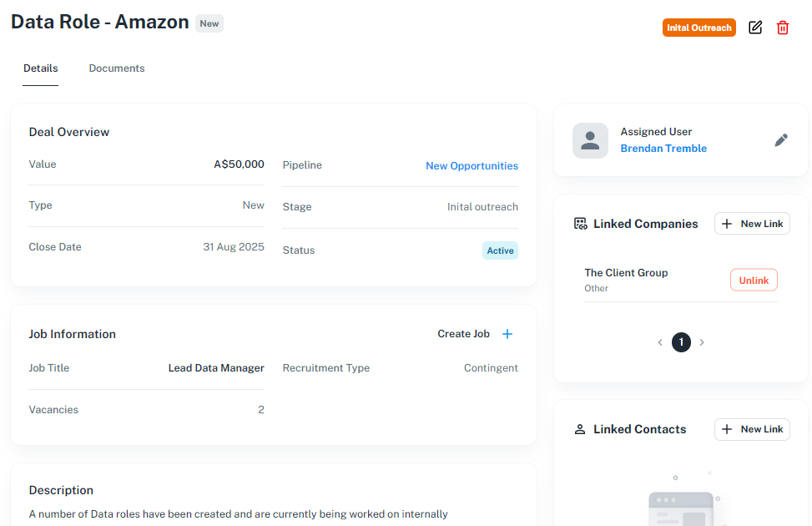Open the New Opportunities pipeline link
Image resolution: width=812 pixels, height=526 pixels.
pos(472,166)
